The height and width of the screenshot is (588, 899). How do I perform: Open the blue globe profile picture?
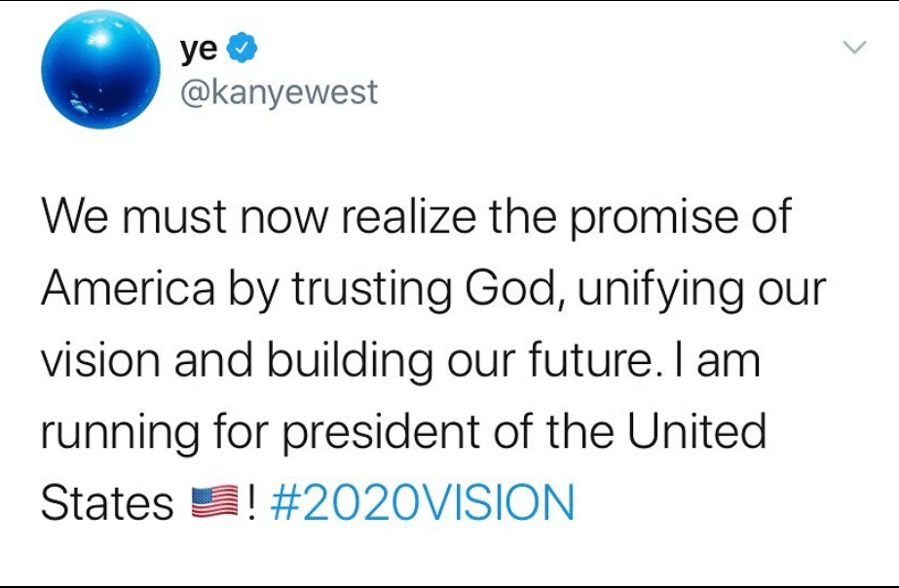100,70
